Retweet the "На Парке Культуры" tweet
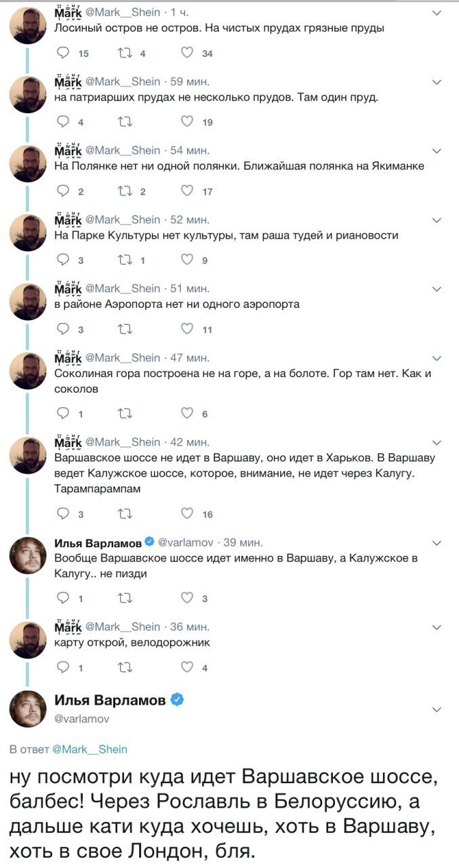The image size is (459, 868). pos(125,259)
